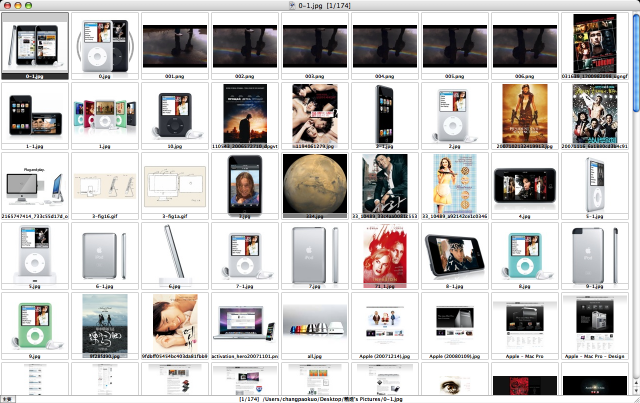640x403 pixels.
Task: Choose the 005.png thumbnail
Action: [x=455, y=46]
